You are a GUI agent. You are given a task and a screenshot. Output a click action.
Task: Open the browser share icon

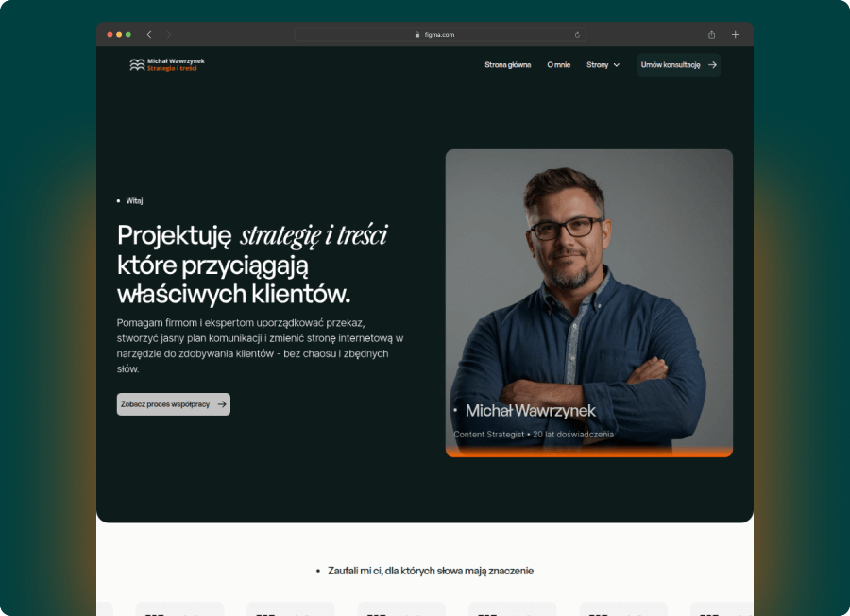712,35
